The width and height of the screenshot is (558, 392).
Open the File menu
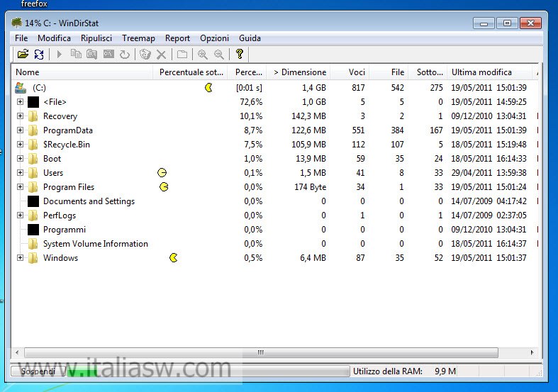point(21,38)
